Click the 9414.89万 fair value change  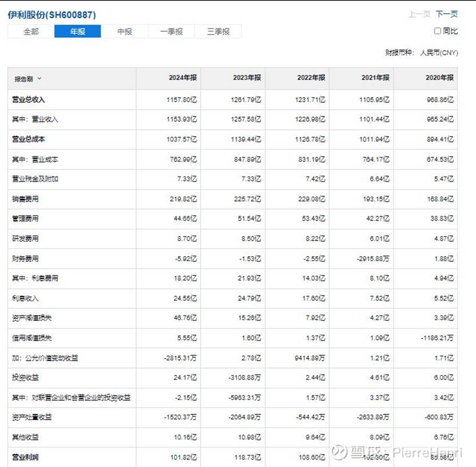310,358
